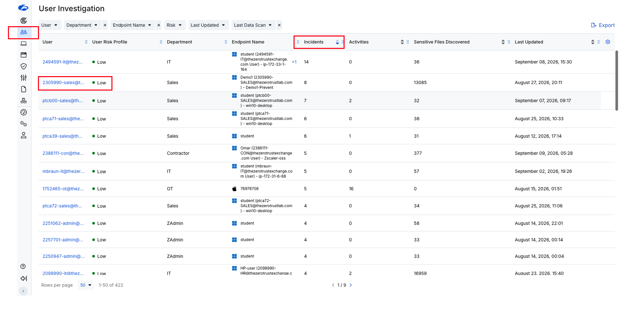The image size is (644, 321).
Task: Sort by Sensitive Files Discovered column
Action: point(503,42)
